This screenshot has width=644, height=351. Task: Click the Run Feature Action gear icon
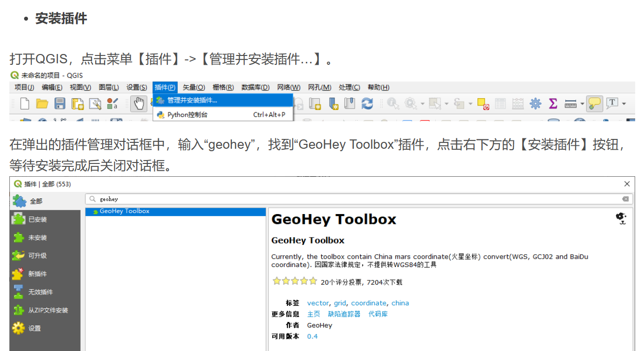[x=410, y=103]
